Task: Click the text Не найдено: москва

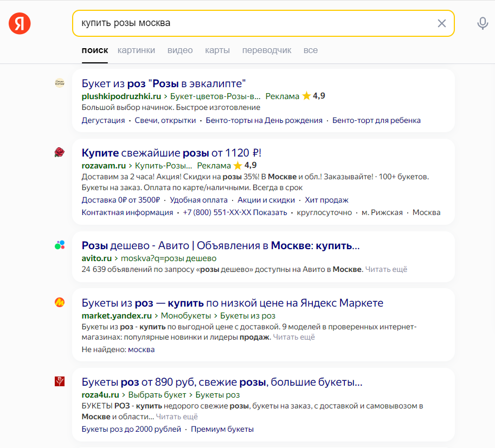Action: [118, 349]
